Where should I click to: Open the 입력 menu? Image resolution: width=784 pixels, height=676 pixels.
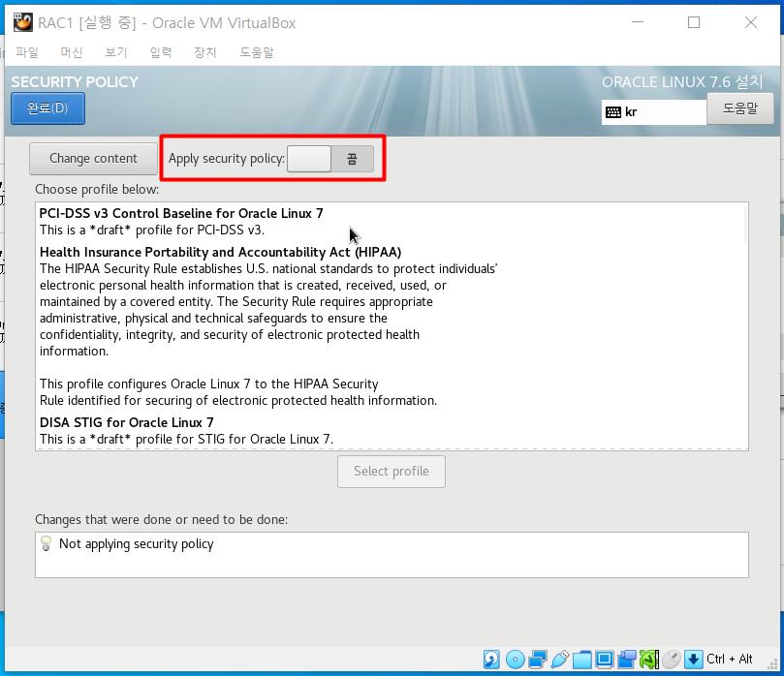tap(161, 52)
